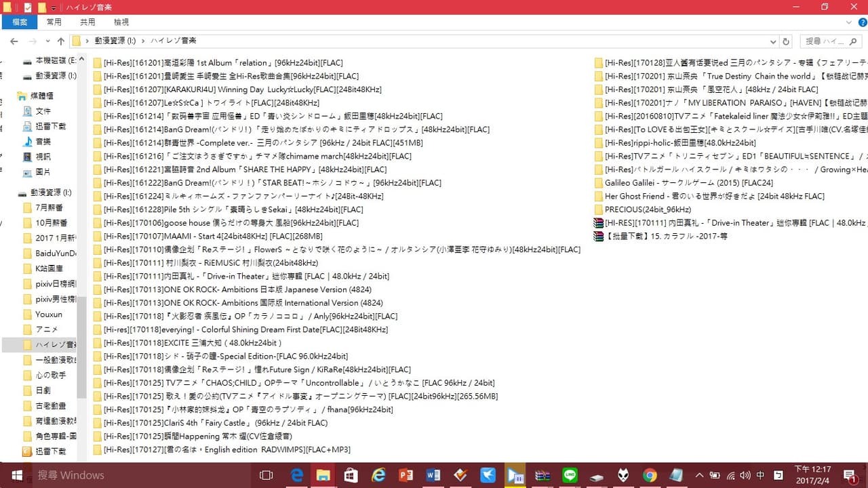Screen dimensions: 868x488
Task: Launch PowerPoint from the taskbar
Action: point(406,475)
